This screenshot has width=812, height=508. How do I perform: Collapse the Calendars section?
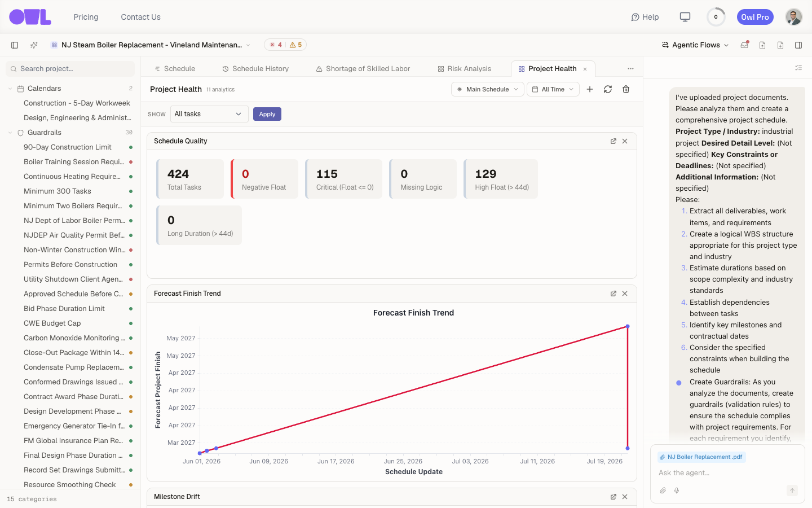click(10, 89)
